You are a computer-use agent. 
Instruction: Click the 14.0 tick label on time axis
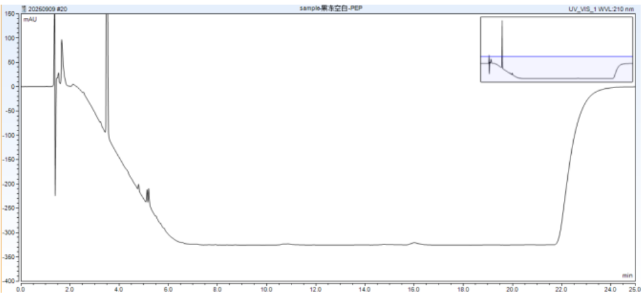(x=365, y=289)
